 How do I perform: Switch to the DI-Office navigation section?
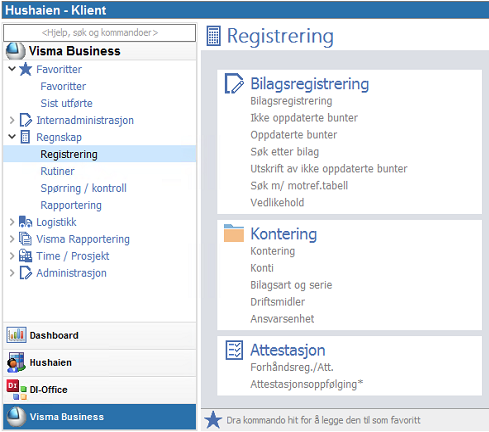[x=100, y=390]
